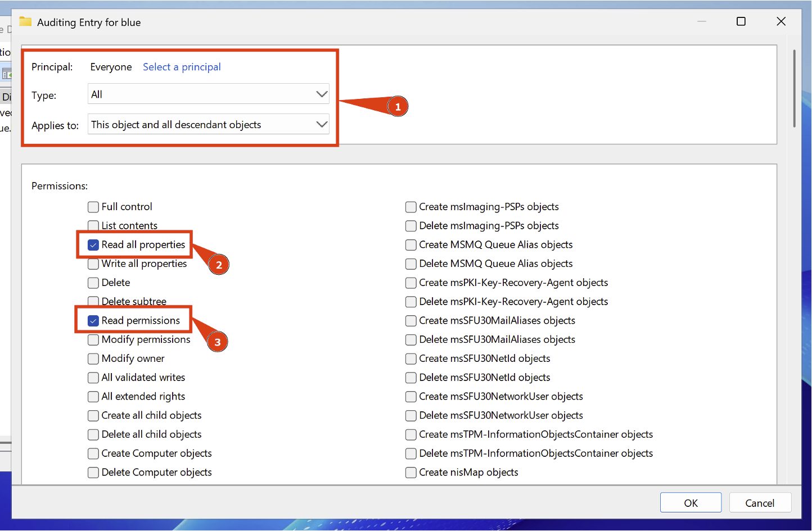The image size is (812, 531).
Task: Check the Modify owner permission
Action: 93,358
